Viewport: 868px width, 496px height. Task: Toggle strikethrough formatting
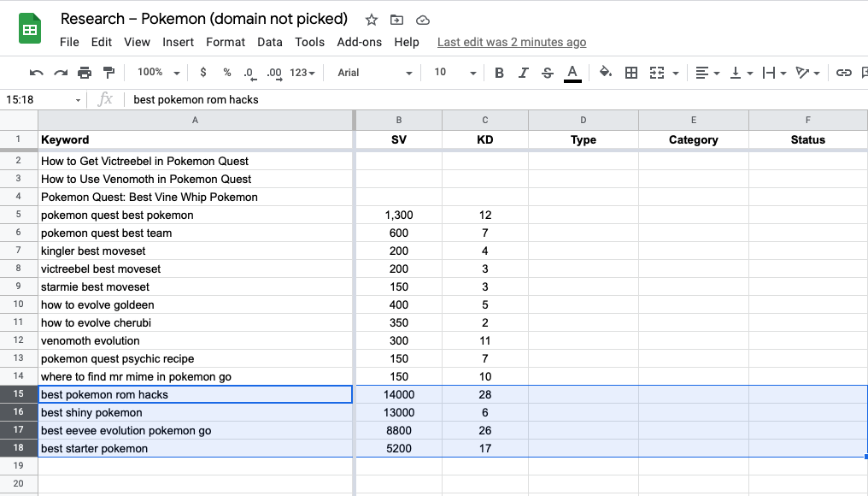pos(548,73)
